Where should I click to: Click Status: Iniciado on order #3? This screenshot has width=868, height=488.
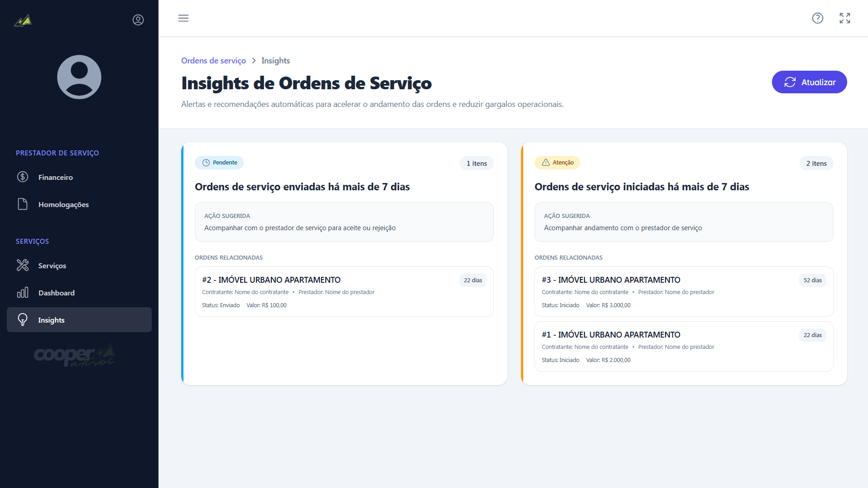coord(560,305)
